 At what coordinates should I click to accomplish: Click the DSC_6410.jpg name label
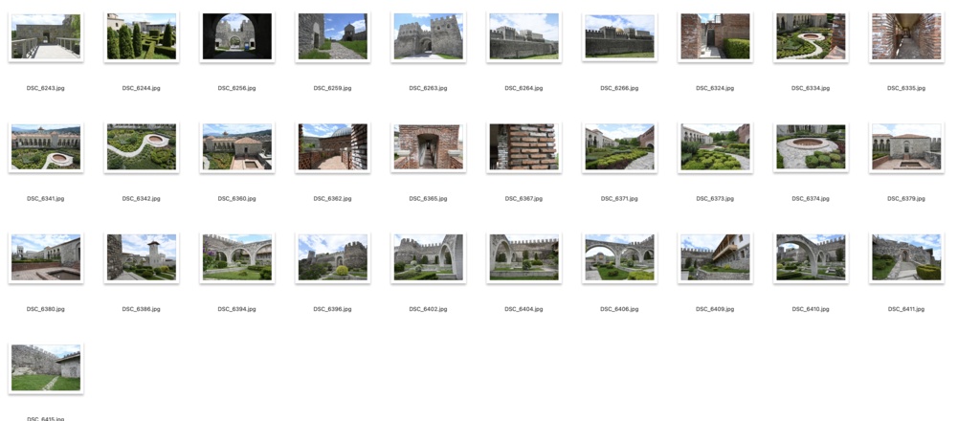(x=811, y=309)
